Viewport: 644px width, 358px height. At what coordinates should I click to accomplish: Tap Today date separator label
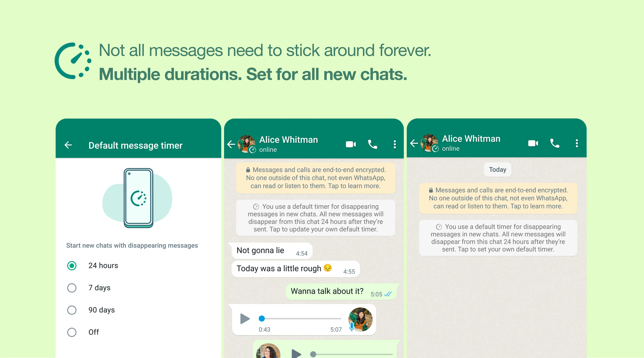(x=497, y=169)
